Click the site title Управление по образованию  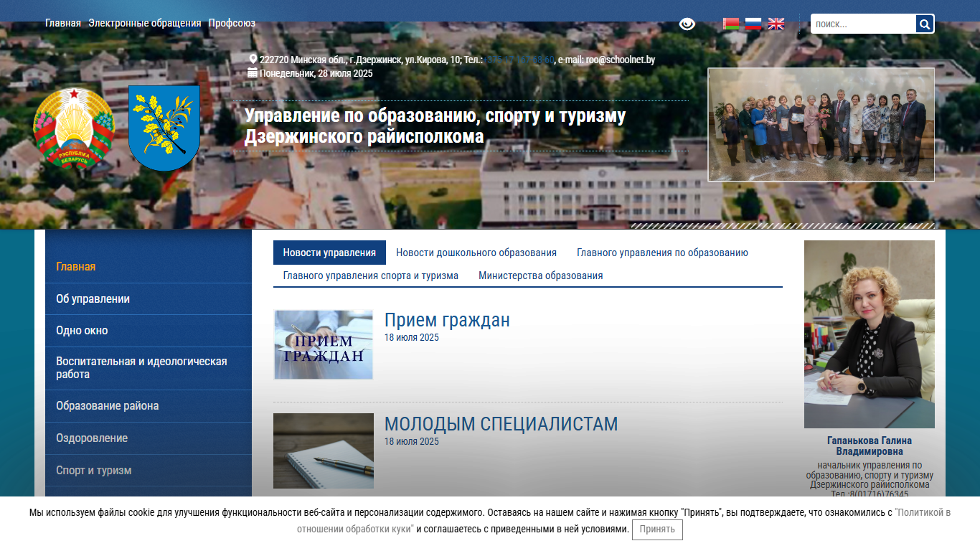(x=435, y=126)
